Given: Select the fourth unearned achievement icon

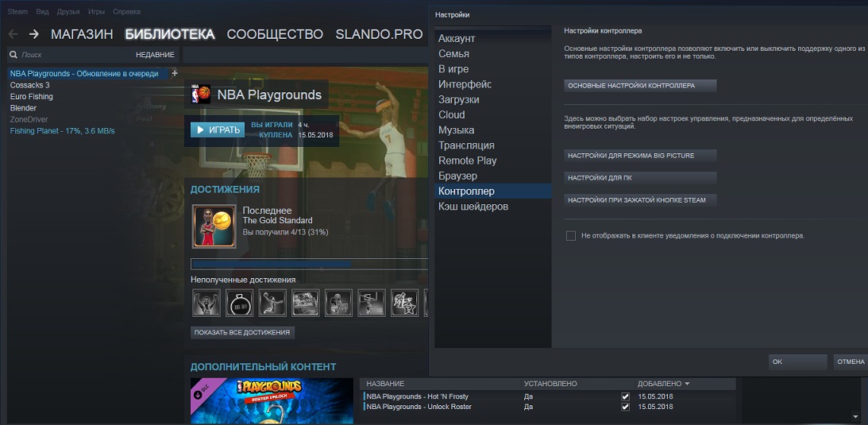Looking at the screenshot, I should pyautogui.click(x=306, y=303).
